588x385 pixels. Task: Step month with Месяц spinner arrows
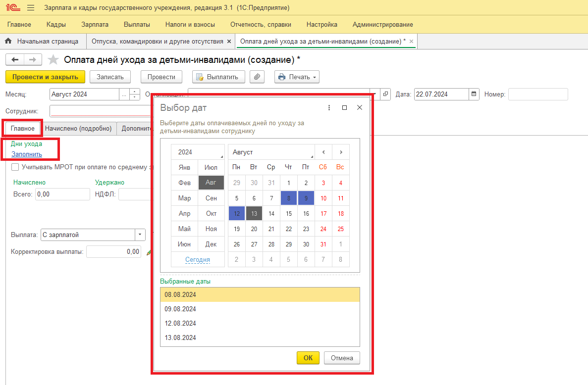pos(135,94)
